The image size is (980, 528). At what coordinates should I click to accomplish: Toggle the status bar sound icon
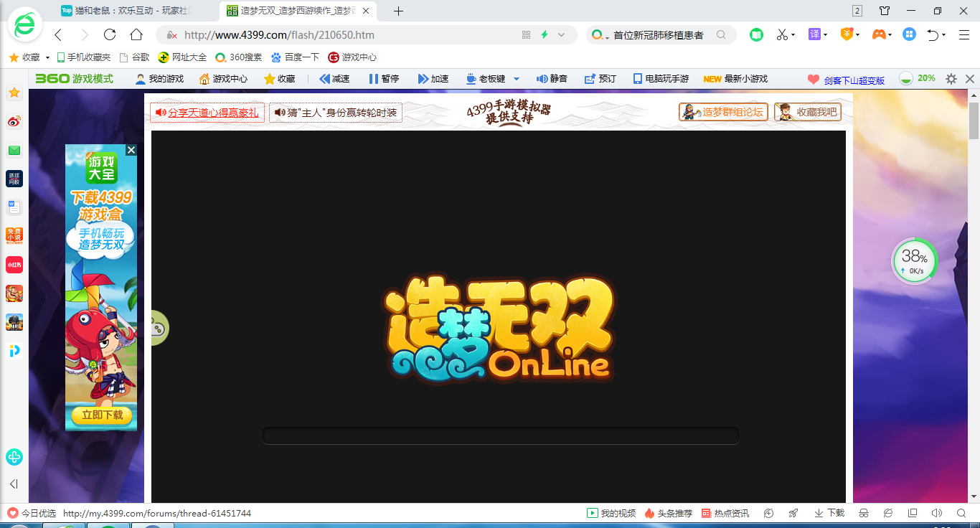(936, 513)
